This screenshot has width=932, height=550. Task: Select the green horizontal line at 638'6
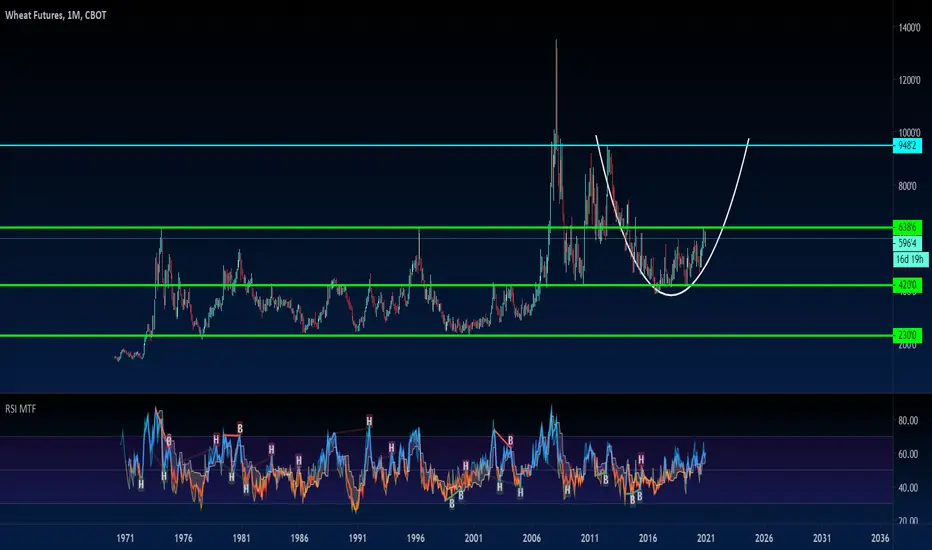coord(446,227)
